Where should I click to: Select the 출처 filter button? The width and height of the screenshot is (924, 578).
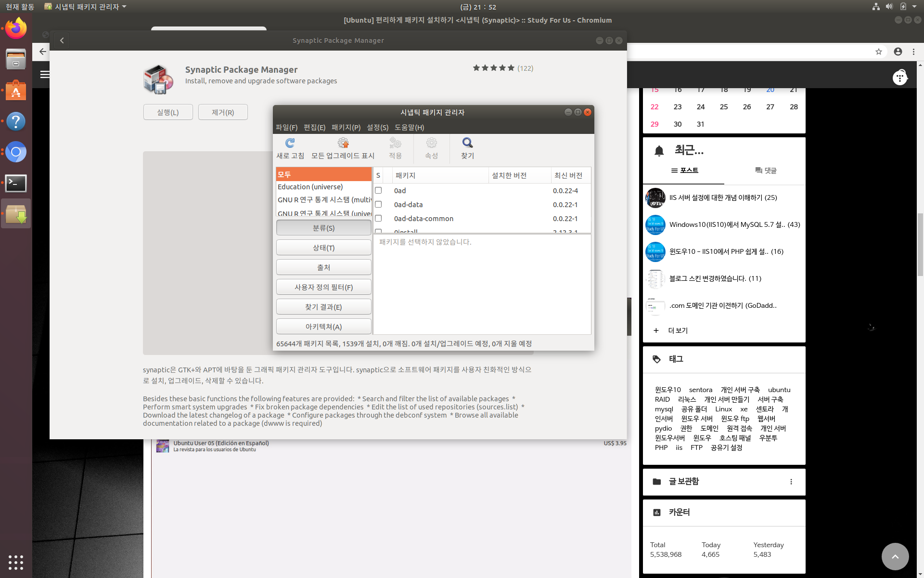pos(323,267)
